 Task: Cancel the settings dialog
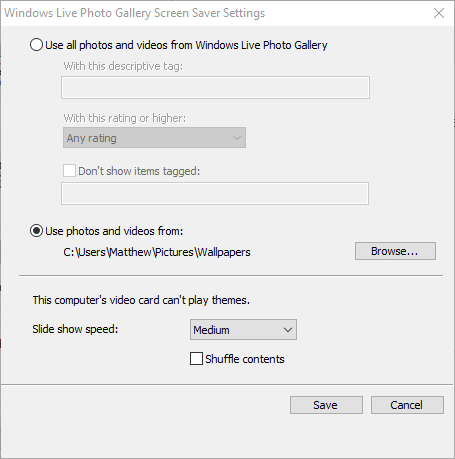pyautogui.click(x=407, y=405)
